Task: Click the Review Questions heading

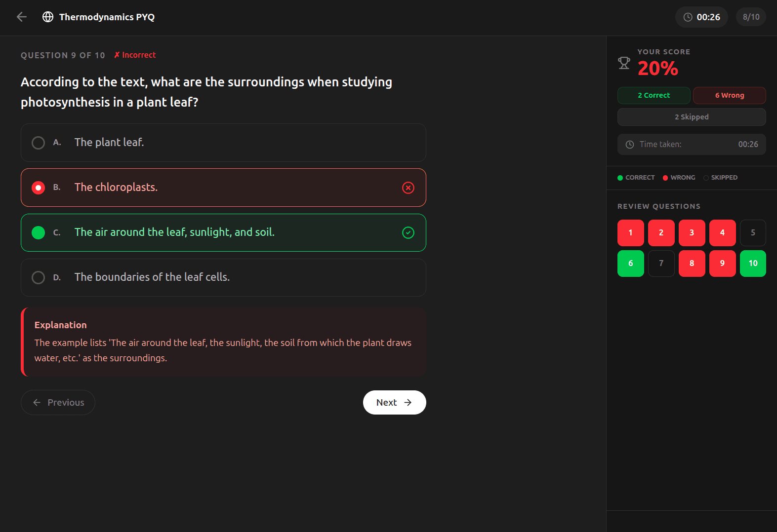Action: (659, 206)
